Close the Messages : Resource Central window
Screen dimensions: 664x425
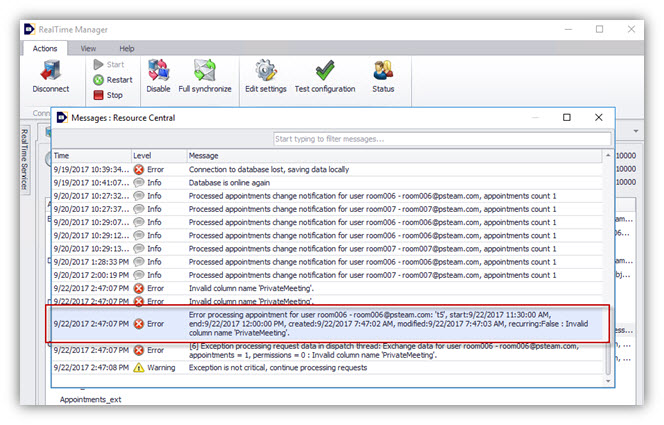pyautogui.click(x=598, y=117)
